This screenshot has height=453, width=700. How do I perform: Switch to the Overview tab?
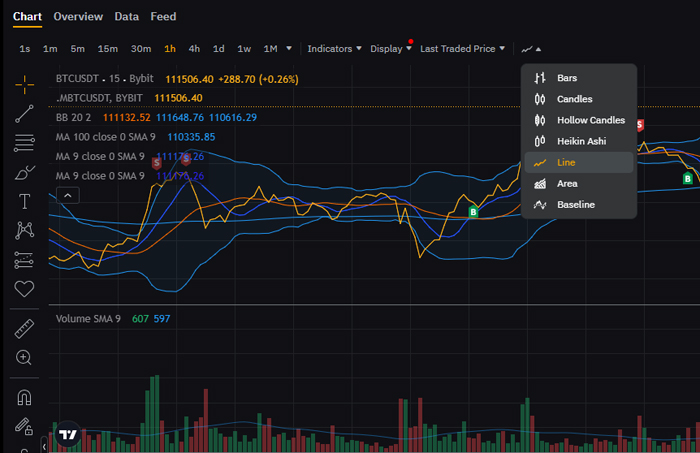pyautogui.click(x=78, y=17)
